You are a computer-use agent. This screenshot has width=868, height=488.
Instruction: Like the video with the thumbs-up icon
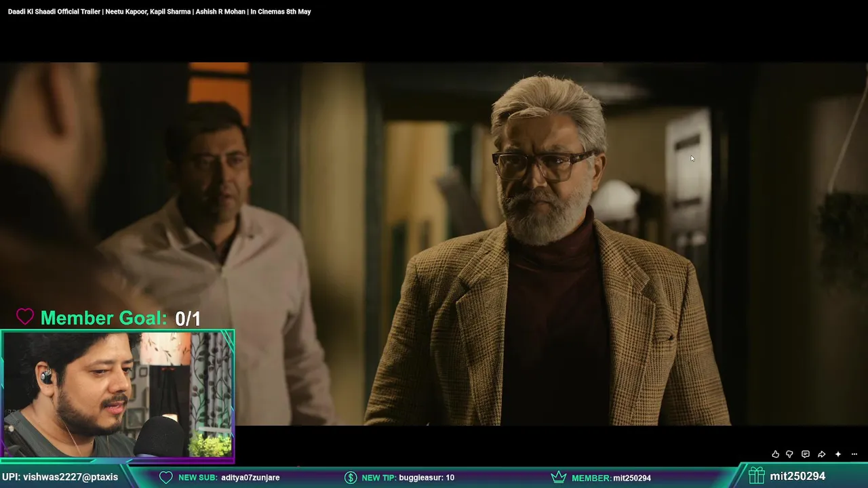[x=775, y=454]
